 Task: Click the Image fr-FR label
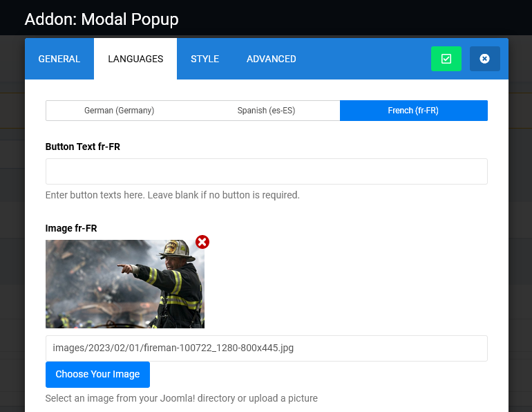pyautogui.click(x=71, y=228)
